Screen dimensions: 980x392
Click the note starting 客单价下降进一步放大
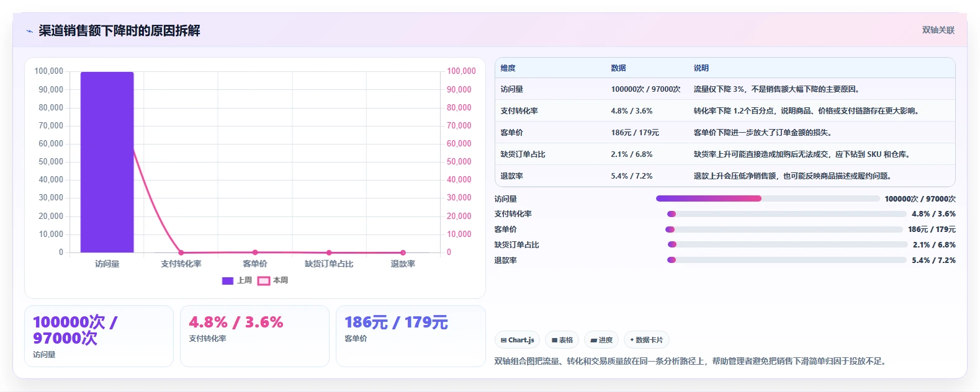(763, 133)
